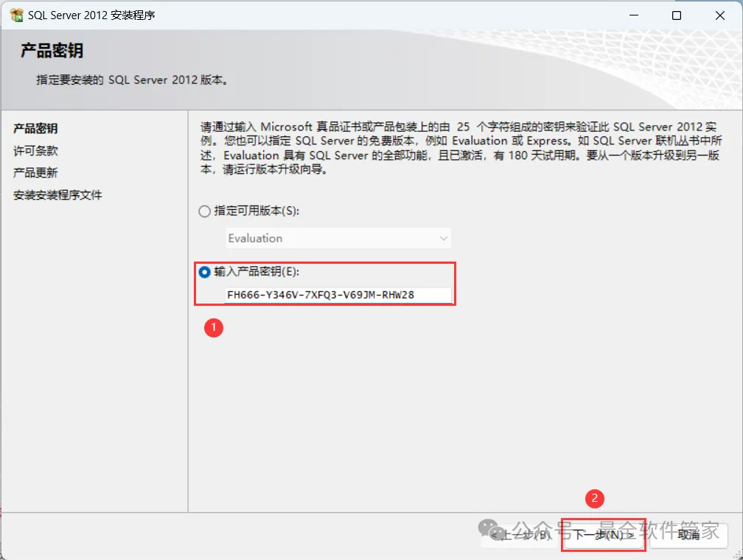Select 安装安装程序文件 step in sidebar
The width and height of the screenshot is (743, 560).
(57, 195)
